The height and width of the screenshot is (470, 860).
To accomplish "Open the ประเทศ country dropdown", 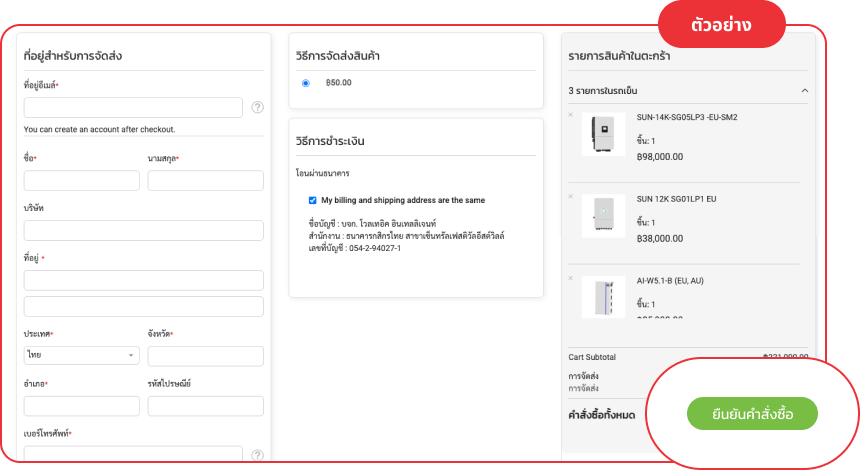I will pos(82,355).
